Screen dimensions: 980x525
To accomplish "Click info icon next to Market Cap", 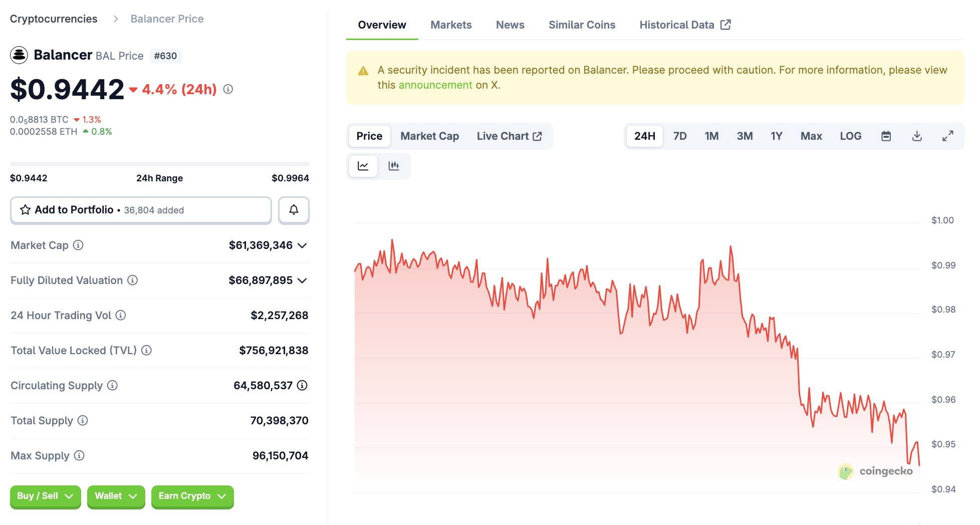I will 78,245.
